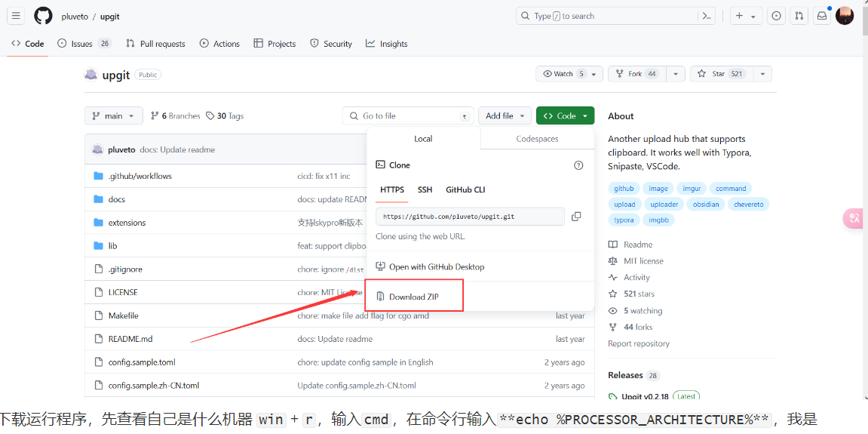
Task: Click the Fork button
Action: (x=637, y=74)
